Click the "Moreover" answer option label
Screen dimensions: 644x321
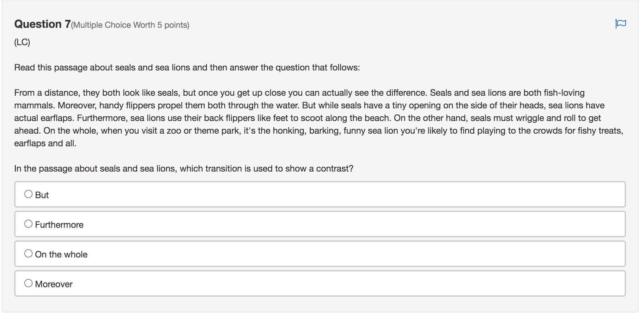[54, 284]
